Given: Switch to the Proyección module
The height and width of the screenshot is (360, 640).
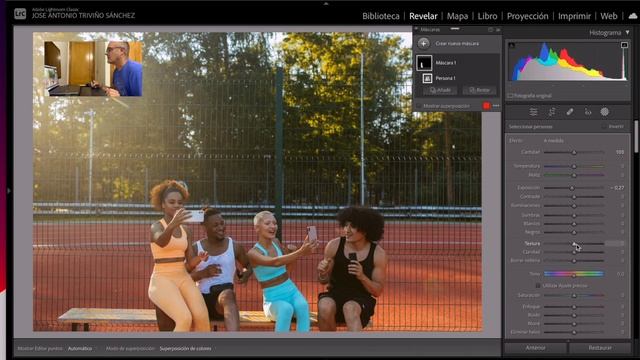Looking at the screenshot, I should pyautogui.click(x=527, y=16).
